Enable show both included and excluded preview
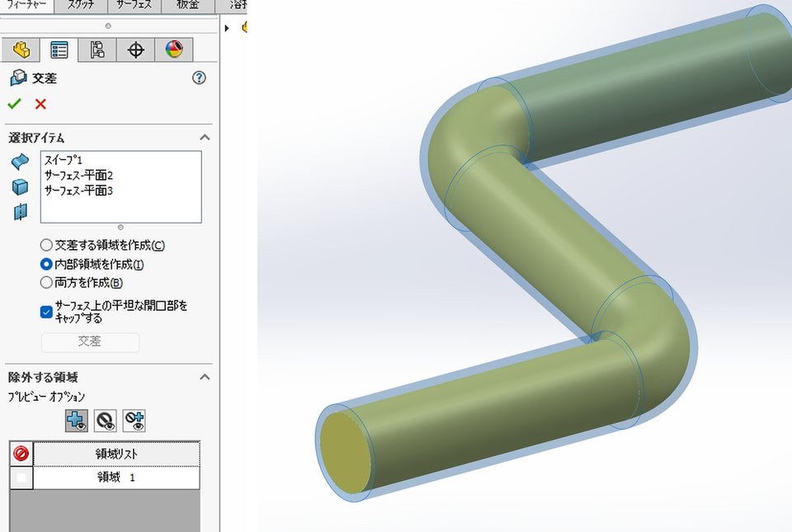792x532 pixels. pyautogui.click(x=134, y=421)
